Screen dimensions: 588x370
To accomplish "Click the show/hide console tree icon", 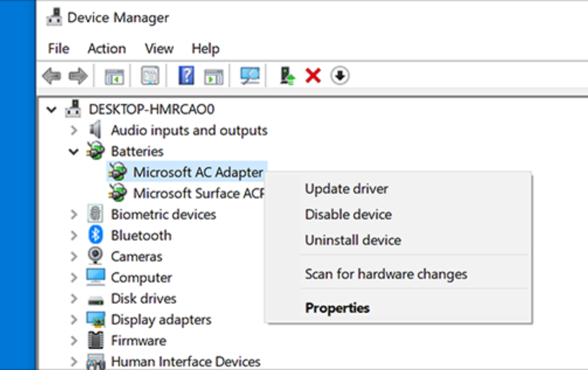I will point(114,76).
